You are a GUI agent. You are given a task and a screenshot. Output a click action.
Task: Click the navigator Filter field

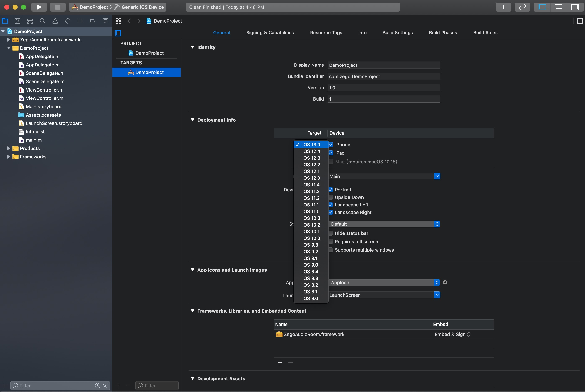click(x=56, y=386)
